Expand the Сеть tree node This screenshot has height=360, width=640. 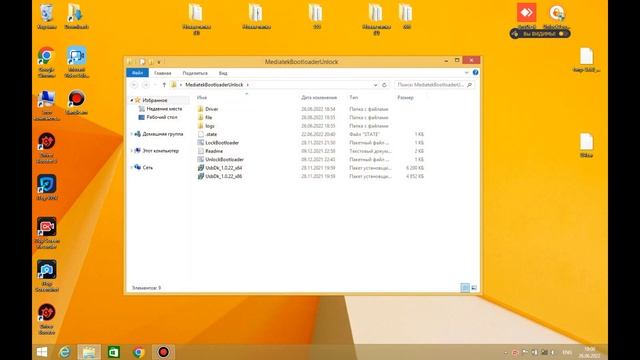tap(132, 167)
